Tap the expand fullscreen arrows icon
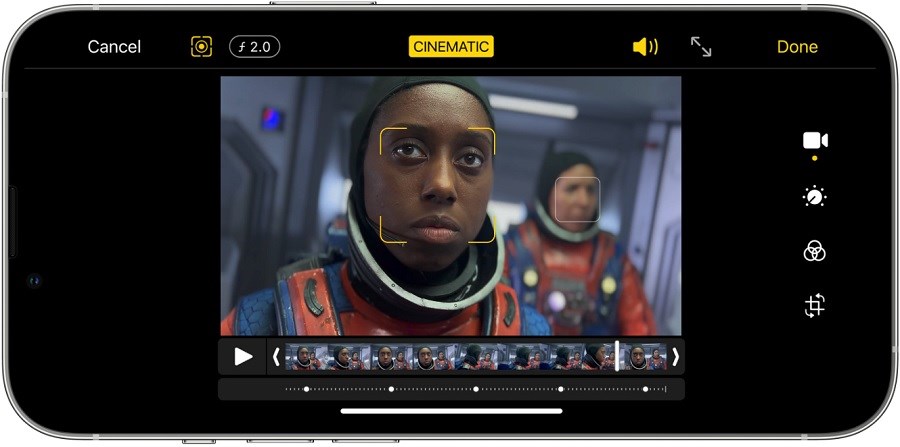Screen dimensions: 900x447 [701, 46]
